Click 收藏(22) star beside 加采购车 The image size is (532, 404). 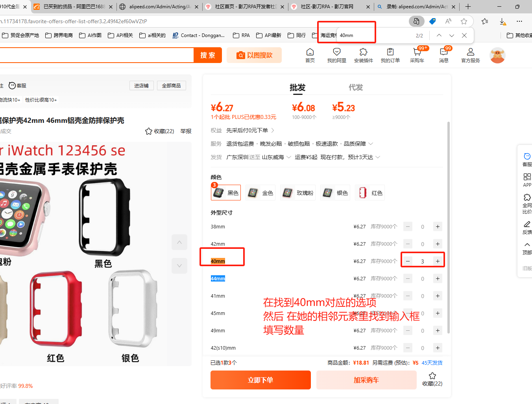(x=432, y=379)
